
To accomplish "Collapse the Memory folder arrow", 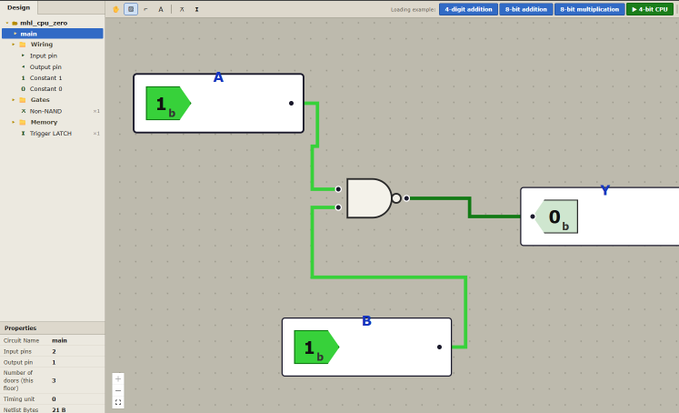I will 13,122.
